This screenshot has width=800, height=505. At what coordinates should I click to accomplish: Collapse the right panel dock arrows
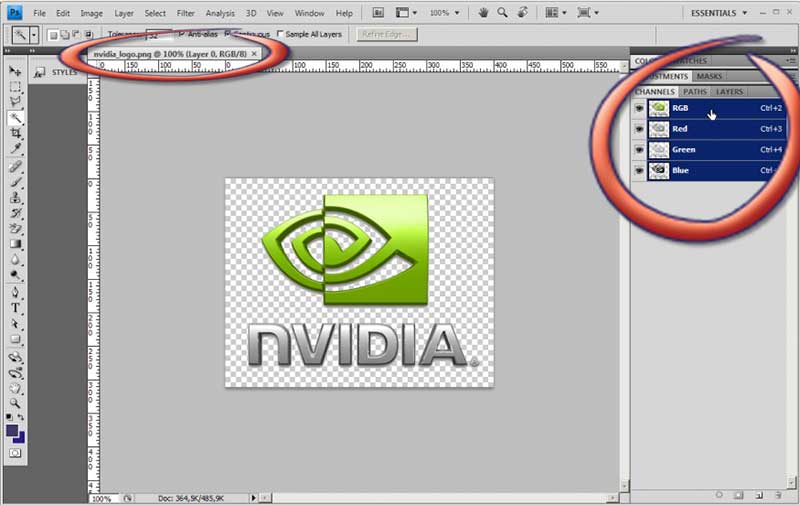792,50
